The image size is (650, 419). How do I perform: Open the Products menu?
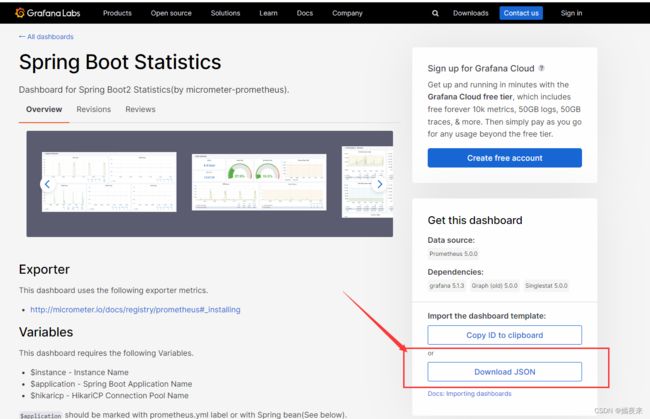click(x=117, y=13)
